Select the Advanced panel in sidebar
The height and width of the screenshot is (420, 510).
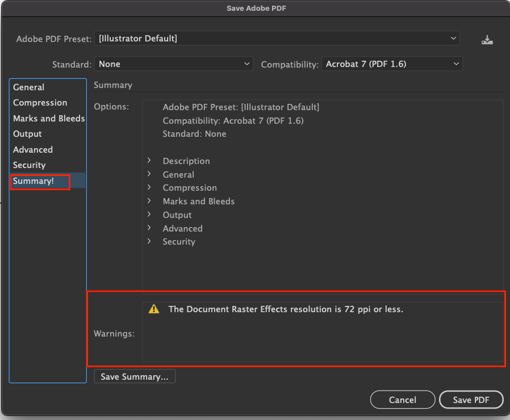[32, 149]
